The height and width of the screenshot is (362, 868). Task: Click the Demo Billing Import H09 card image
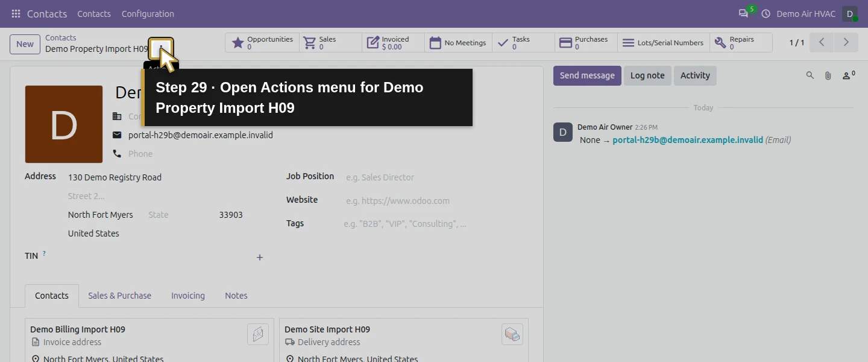tap(258, 334)
